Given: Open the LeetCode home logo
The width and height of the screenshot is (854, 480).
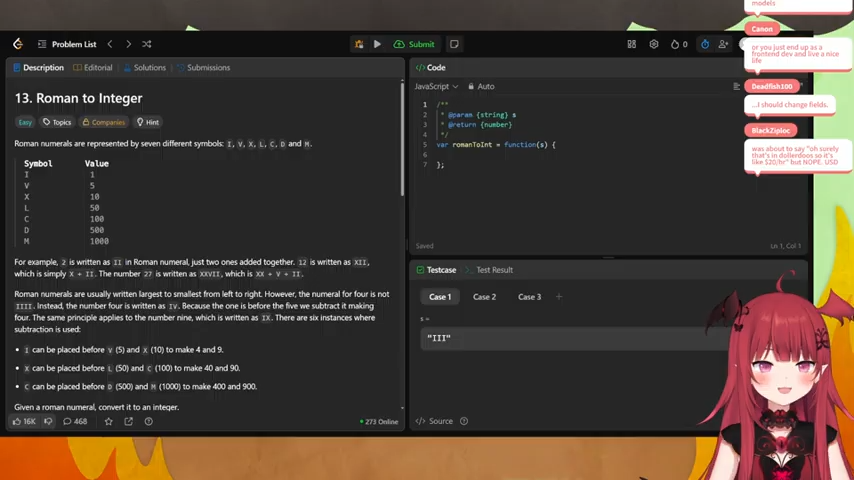Looking at the screenshot, I should point(18,44).
